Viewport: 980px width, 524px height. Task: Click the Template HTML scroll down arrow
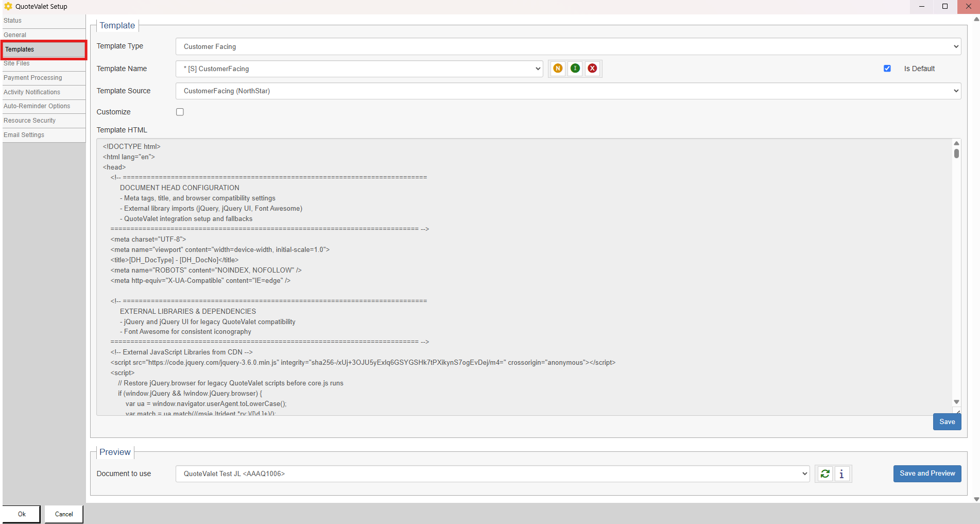[x=956, y=402]
